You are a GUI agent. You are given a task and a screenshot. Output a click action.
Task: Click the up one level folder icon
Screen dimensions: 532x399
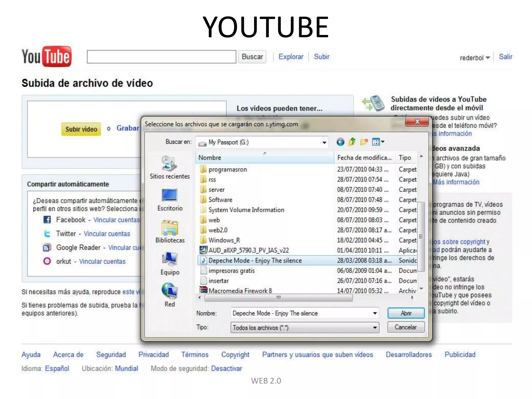click(x=352, y=142)
